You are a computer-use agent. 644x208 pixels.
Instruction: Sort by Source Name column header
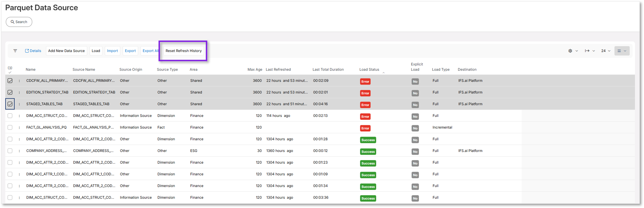coord(84,70)
